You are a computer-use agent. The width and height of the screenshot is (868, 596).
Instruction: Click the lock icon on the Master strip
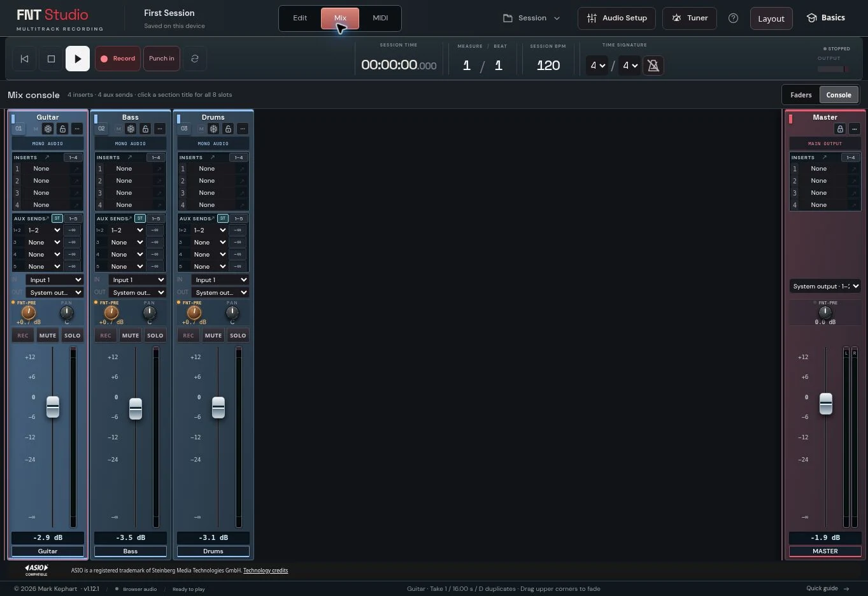click(840, 129)
